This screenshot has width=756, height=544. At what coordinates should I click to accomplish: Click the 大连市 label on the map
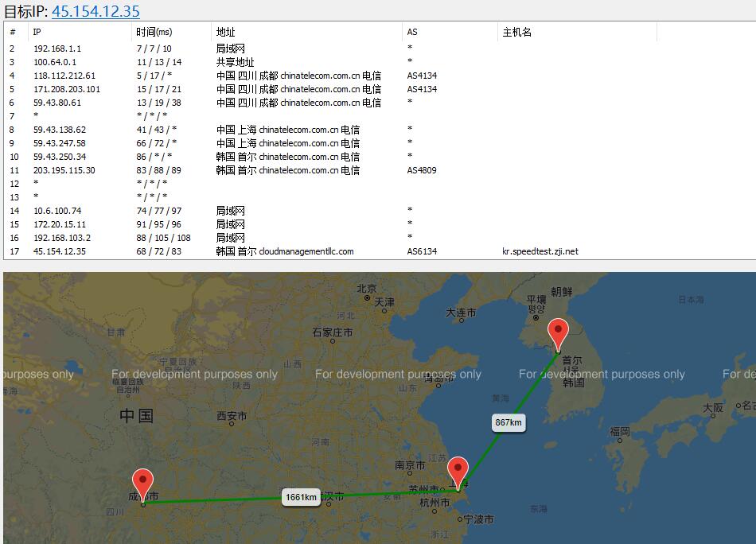tap(461, 313)
